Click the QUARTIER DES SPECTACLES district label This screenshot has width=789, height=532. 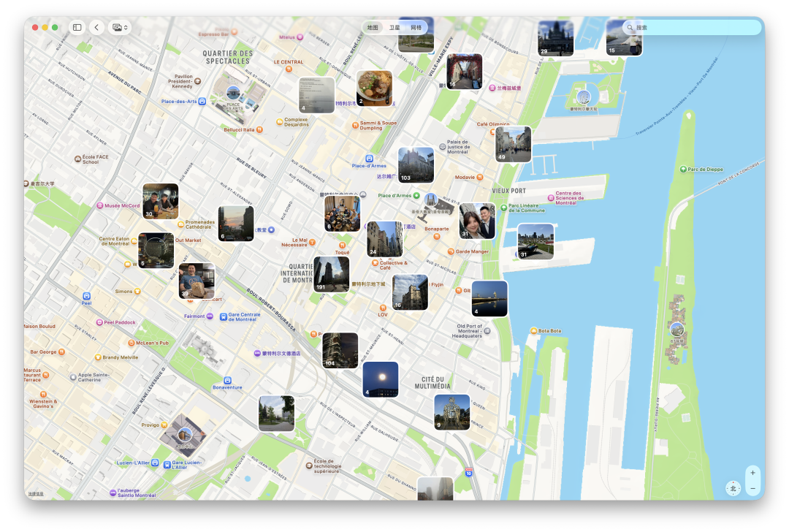coord(227,58)
